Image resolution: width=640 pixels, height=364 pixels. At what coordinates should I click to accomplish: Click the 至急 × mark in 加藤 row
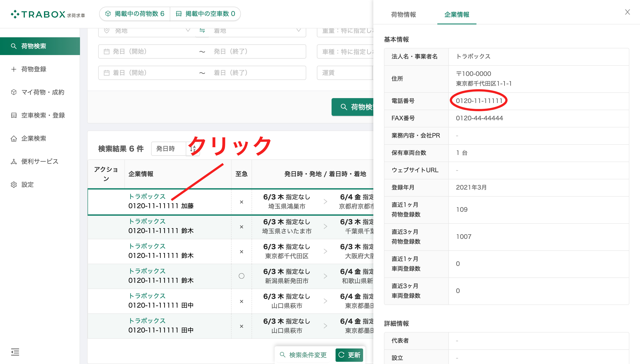242,202
